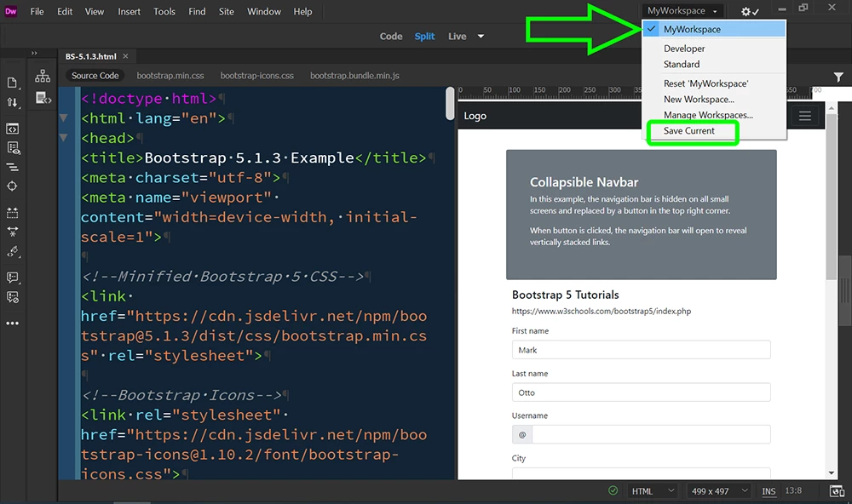This screenshot has height=504, width=852.
Task: Open bootstrap.bundle.min.js related file
Action: [354, 76]
